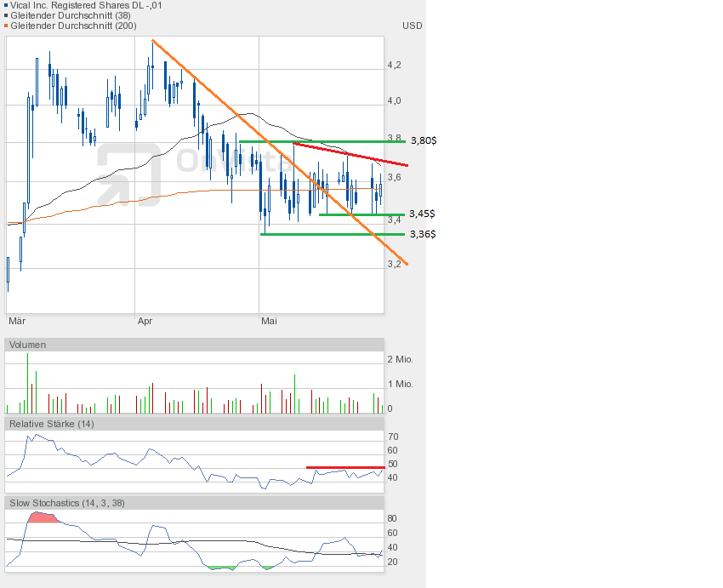
Task: Click the Volumen panel header
Action: coord(28,345)
